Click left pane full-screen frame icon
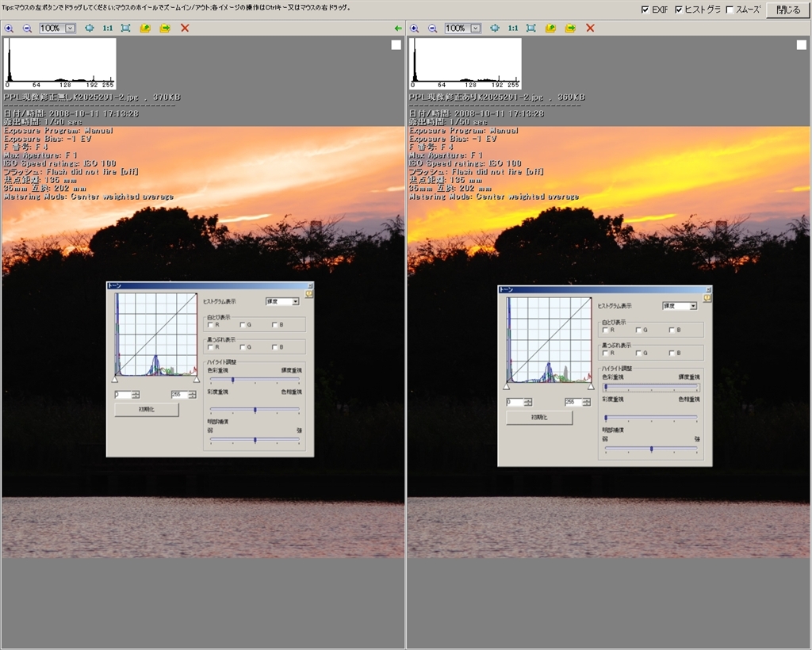Image resolution: width=812 pixels, height=650 pixels. pyautogui.click(x=126, y=29)
